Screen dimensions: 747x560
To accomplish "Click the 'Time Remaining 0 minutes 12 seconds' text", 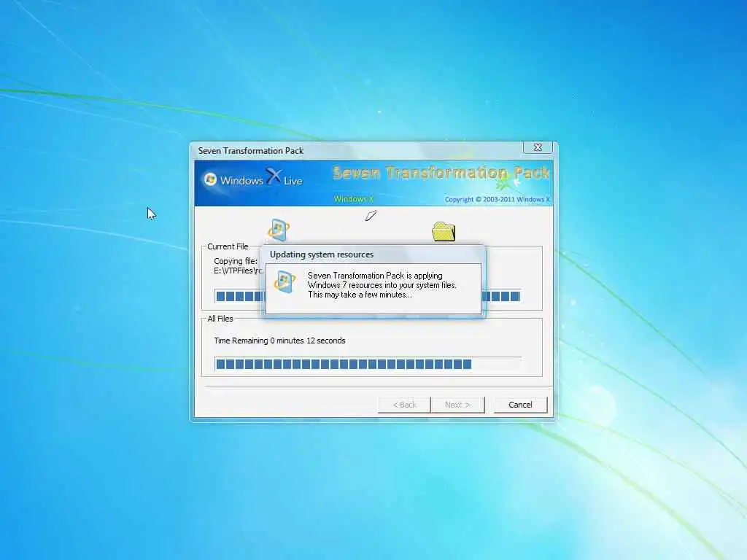I will [x=279, y=341].
